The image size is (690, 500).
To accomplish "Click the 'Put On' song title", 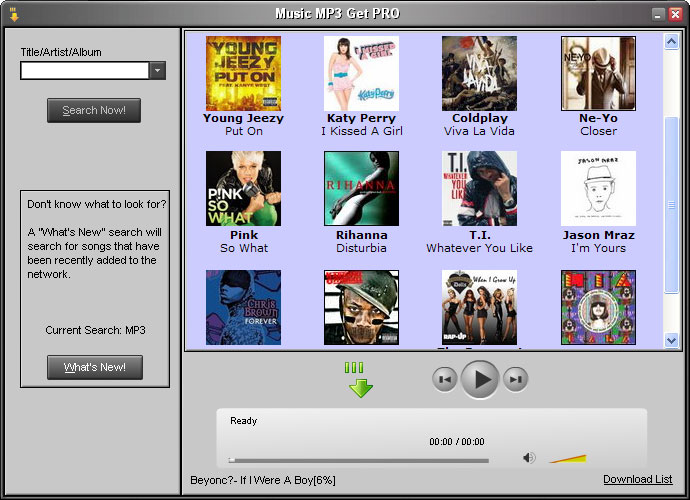I will pyautogui.click(x=244, y=131).
